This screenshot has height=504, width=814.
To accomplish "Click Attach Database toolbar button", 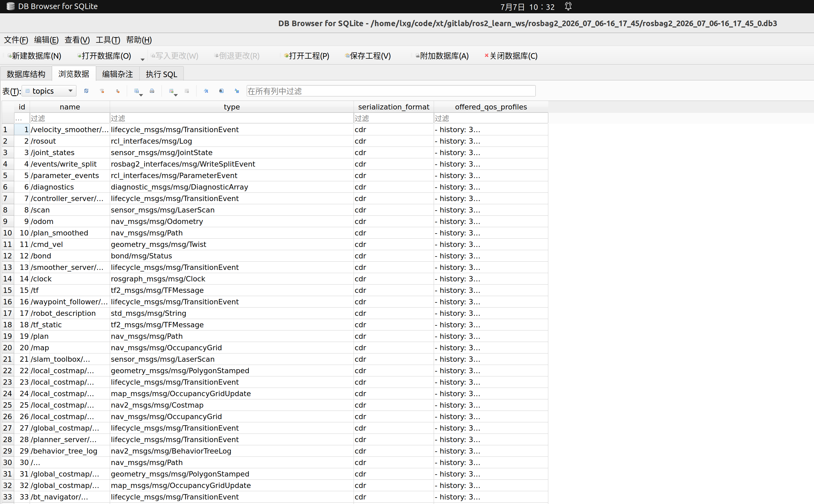I will tap(442, 56).
